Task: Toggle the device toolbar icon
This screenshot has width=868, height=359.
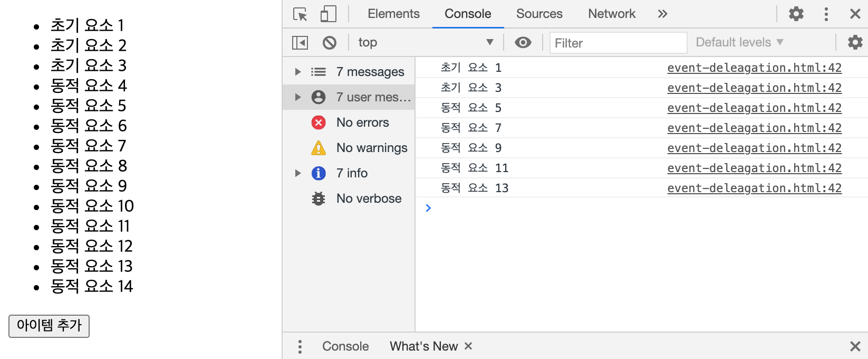Action: [328, 14]
